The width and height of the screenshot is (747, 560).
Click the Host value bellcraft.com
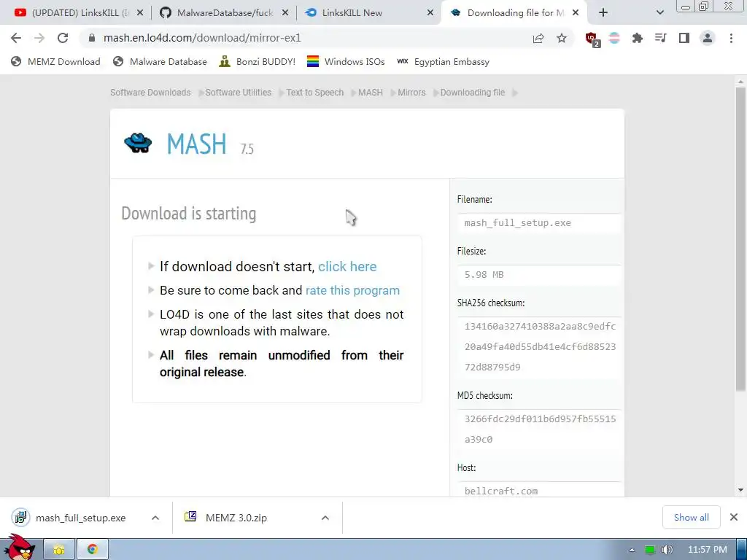click(x=539, y=490)
